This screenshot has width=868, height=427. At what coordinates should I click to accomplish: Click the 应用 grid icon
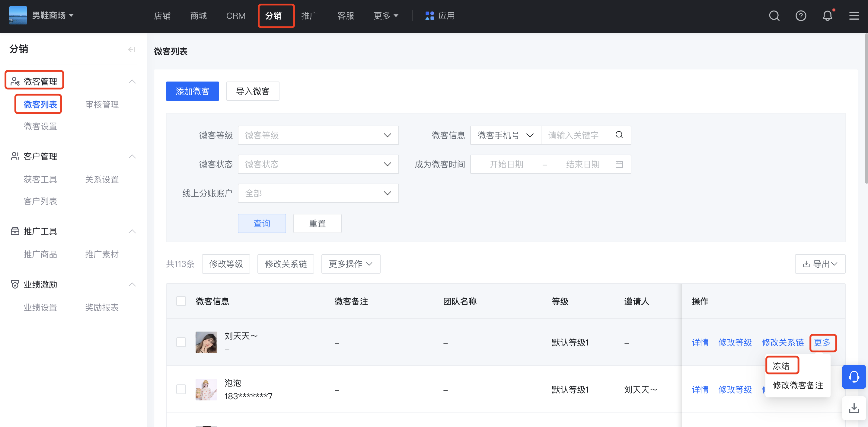(429, 16)
